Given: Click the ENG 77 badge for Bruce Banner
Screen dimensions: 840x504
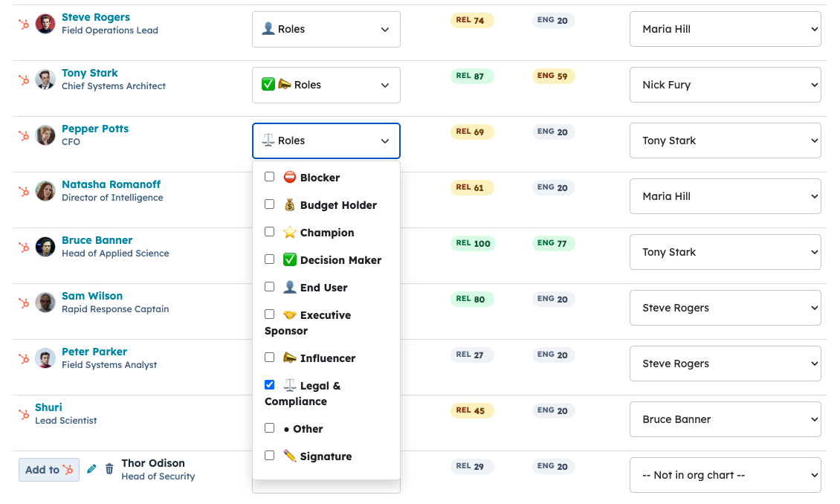Looking at the screenshot, I should pos(552,243).
